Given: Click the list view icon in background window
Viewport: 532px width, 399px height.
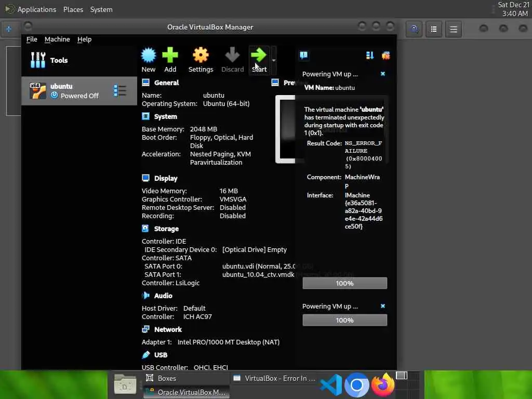Looking at the screenshot, I should (x=434, y=29).
